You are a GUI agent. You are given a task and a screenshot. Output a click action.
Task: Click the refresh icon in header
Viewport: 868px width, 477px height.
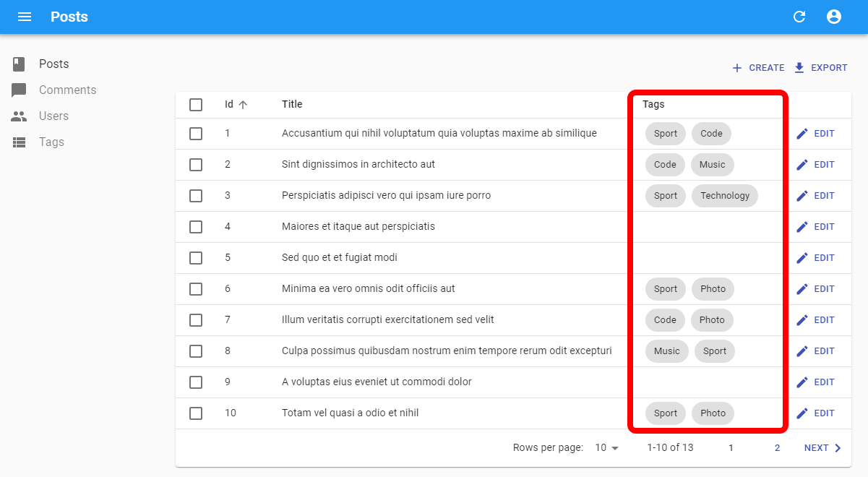coord(799,17)
